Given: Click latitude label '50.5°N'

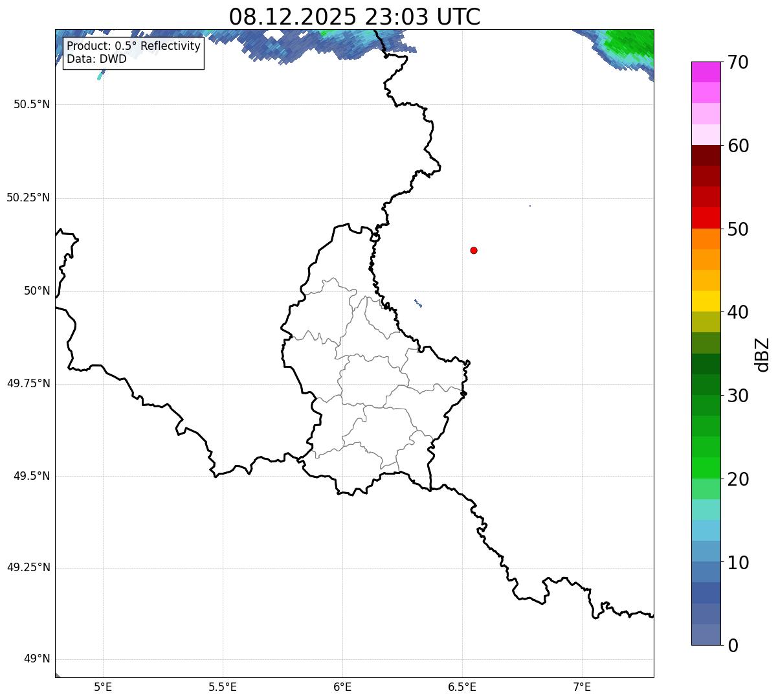Looking at the screenshot, I should point(32,104).
